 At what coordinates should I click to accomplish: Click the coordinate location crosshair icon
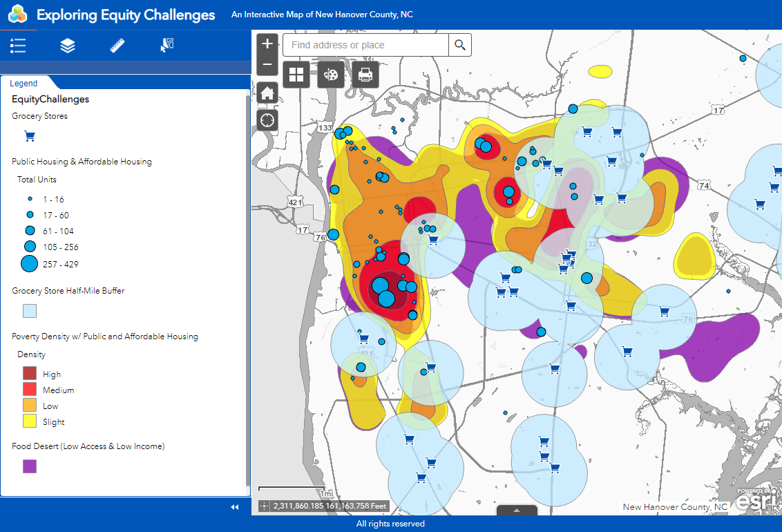[265, 506]
